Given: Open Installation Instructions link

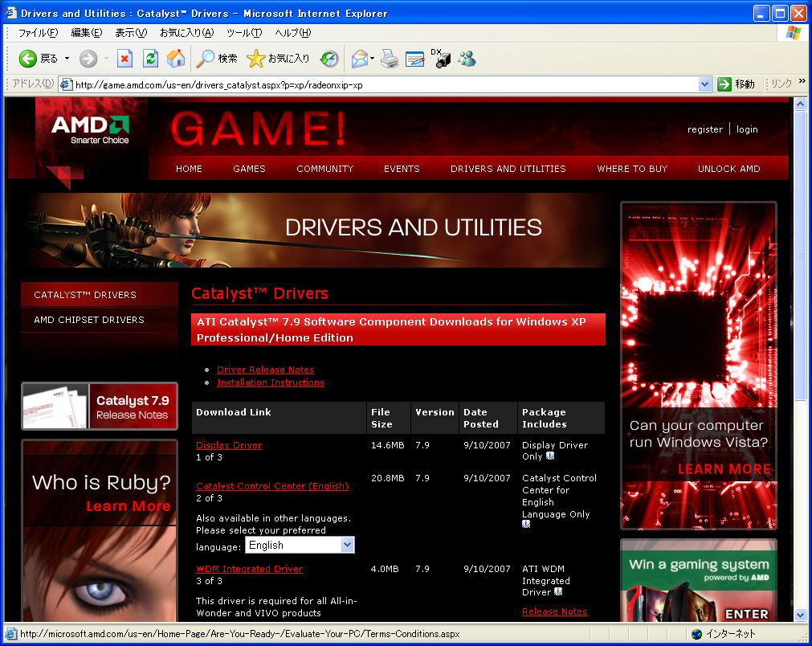Looking at the screenshot, I should pos(271,382).
